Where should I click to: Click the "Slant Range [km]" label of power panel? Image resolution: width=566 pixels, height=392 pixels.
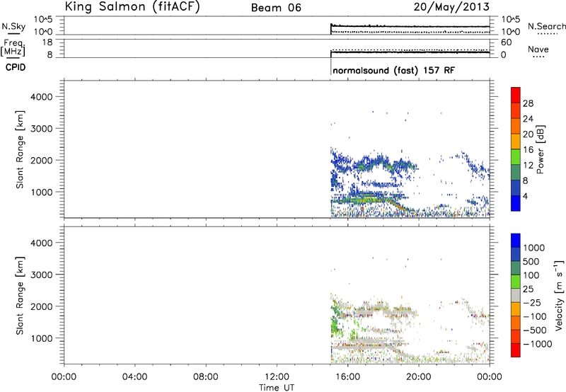click(20, 149)
